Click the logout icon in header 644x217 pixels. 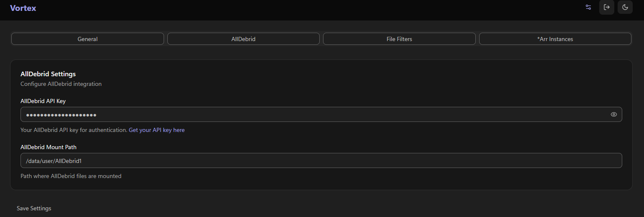coord(606,7)
